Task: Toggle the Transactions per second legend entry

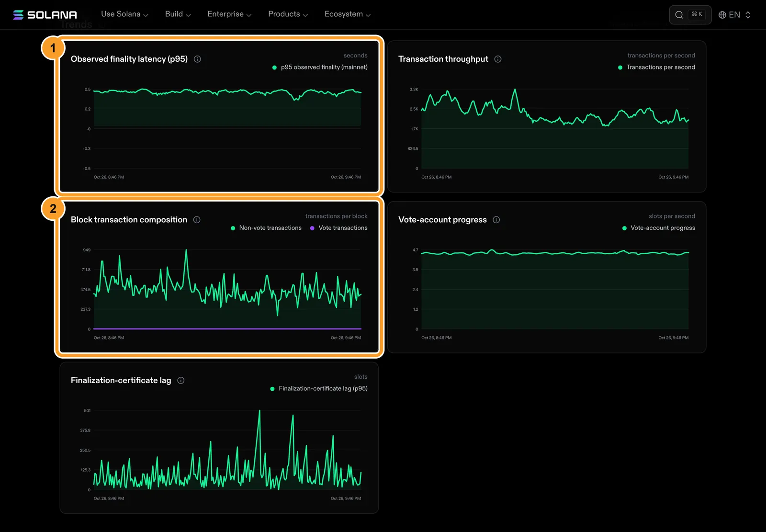Action: 656,67
